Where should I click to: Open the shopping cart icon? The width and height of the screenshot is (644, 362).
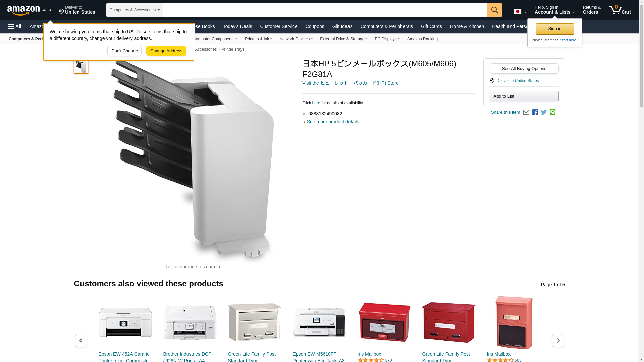(620, 10)
